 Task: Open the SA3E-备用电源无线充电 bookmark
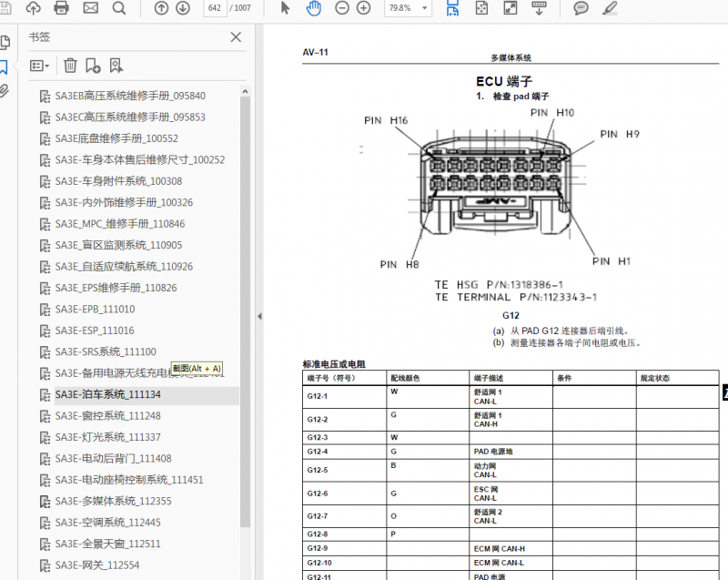(x=139, y=374)
